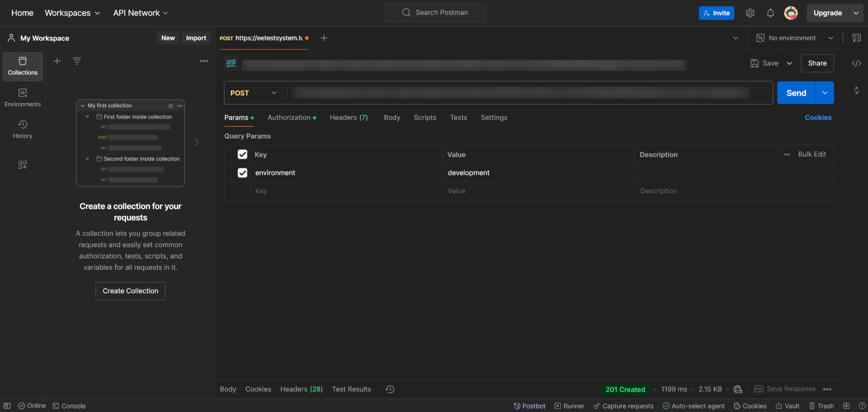The image size is (868, 412).
Task: Open the settings gear icon
Action: [750, 13]
